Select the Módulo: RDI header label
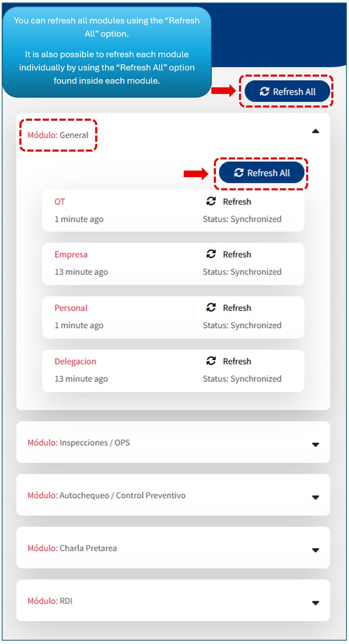Viewport: 349px width, 644px height. (x=50, y=601)
